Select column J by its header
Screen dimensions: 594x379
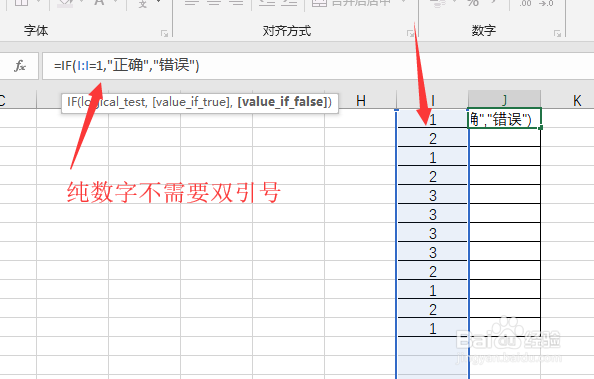504,100
